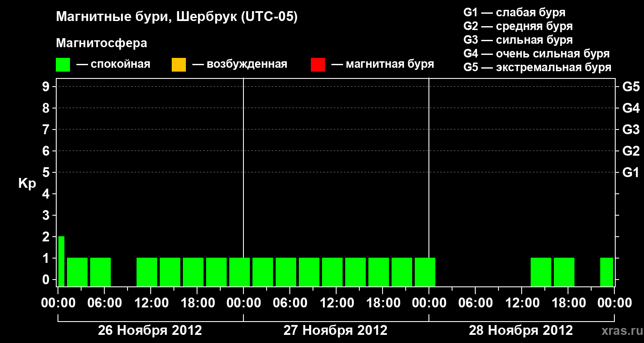Click the '06:00' time label under 27 Ноября
Image resolution: width=644 pixels, height=343 pixels.
click(x=290, y=303)
